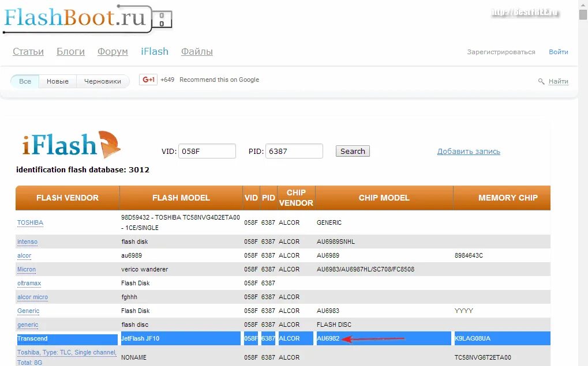588x366 pixels.
Task: Open the Micron vendor link
Action: coord(26,269)
